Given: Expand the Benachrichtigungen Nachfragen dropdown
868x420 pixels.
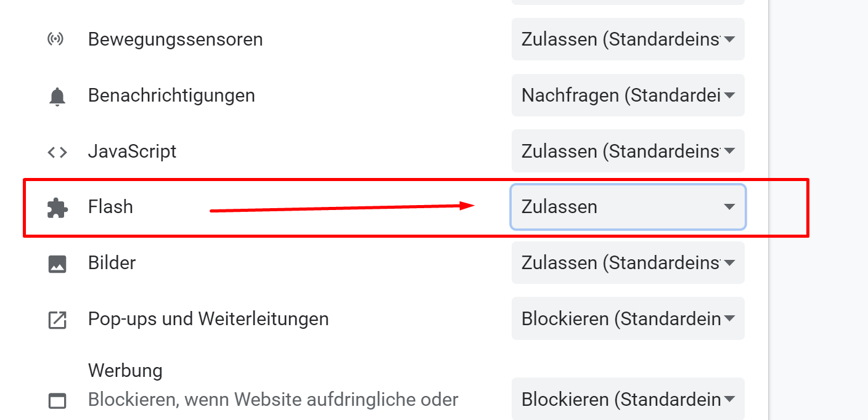Looking at the screenshot, I should click(x=628, y=95).
